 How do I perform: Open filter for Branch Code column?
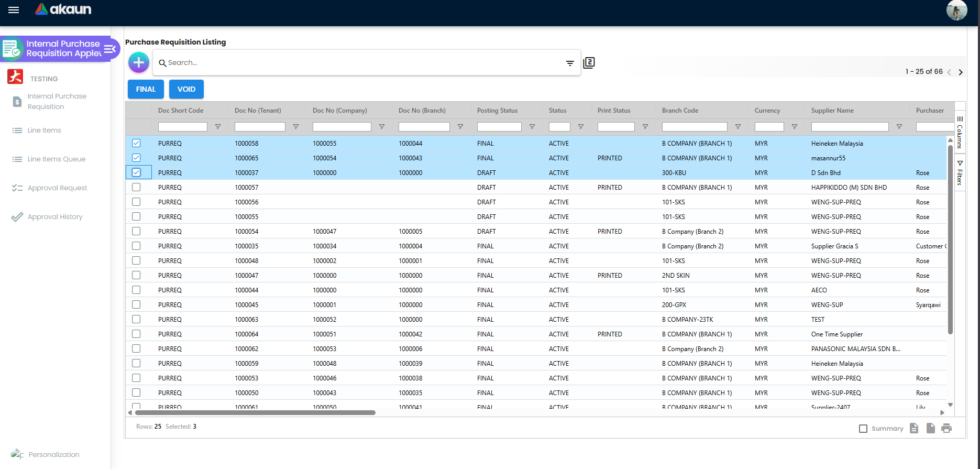738,127
